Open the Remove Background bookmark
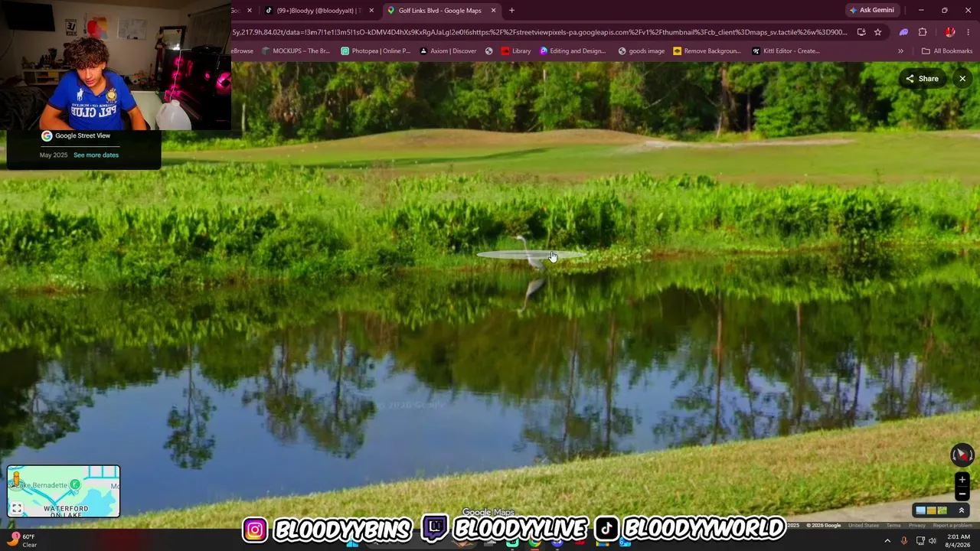The height and width of the screenshot is (551, 980). click(x=707, y=51)
